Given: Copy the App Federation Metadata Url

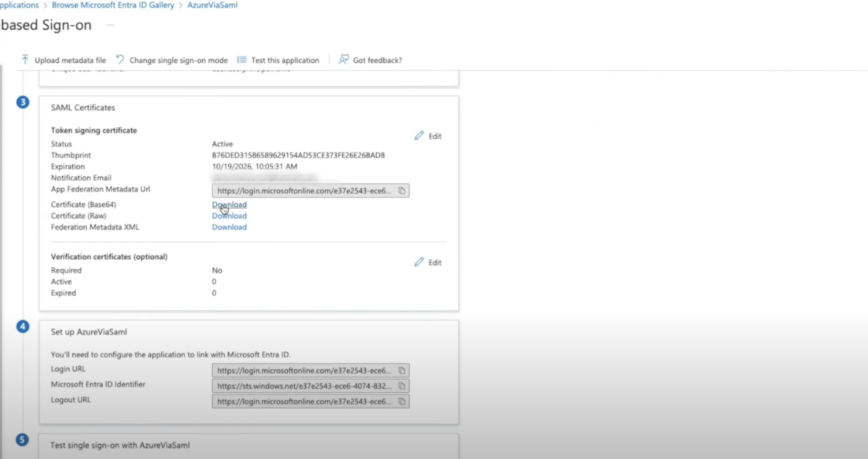Looking at the screenshot, I should (402, 191).
